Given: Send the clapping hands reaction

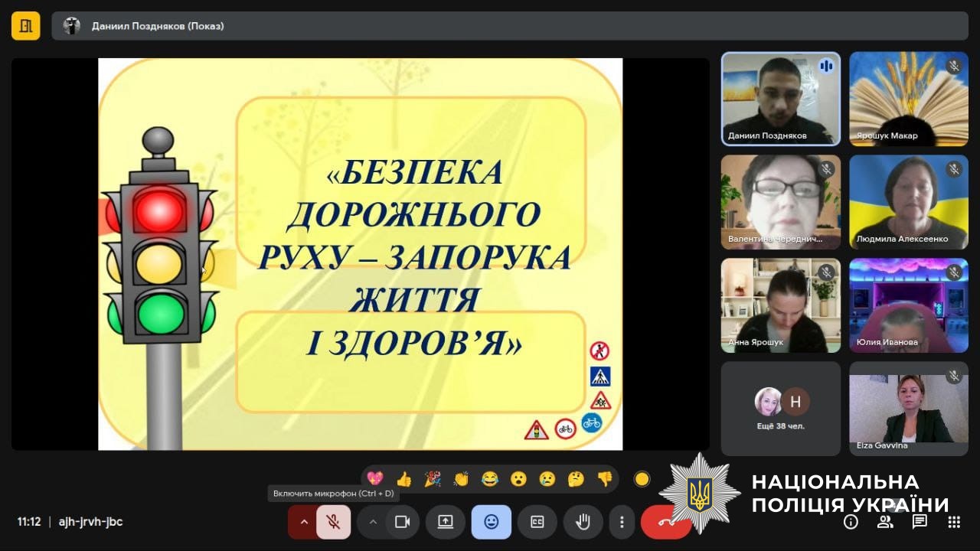Looking at the screenshot, I should pos(461,479).
